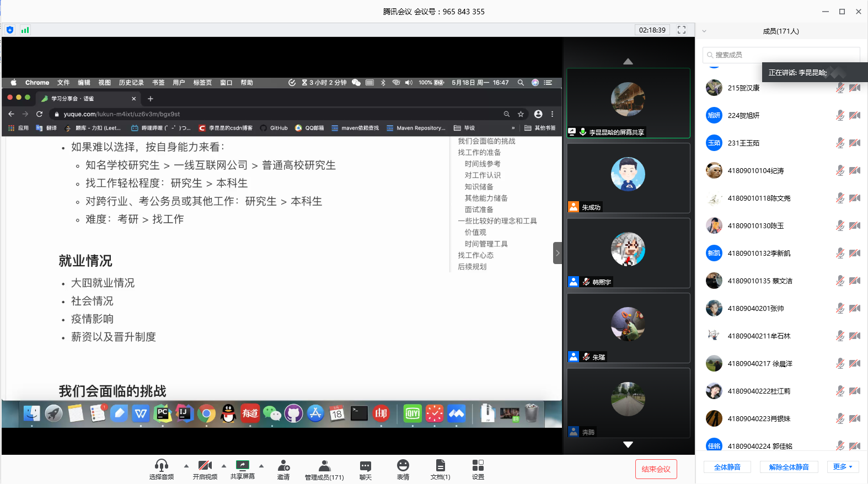Open the manage members (管理成员) tab
Screen dimensions: 868x484
tap(324, 465)
